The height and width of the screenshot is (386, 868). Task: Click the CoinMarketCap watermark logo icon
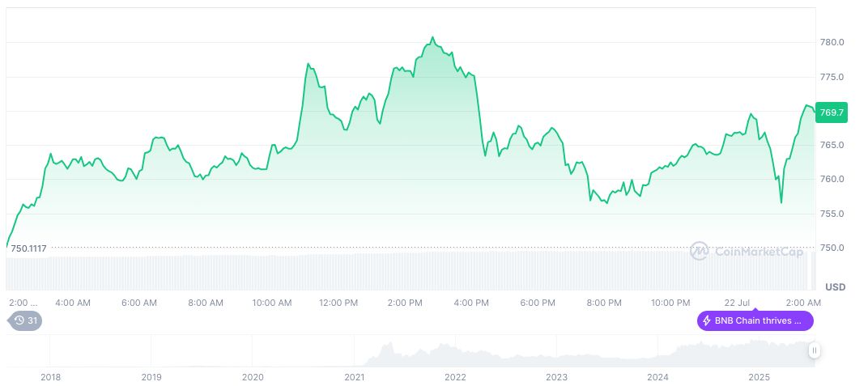click(x=700, y=251)
